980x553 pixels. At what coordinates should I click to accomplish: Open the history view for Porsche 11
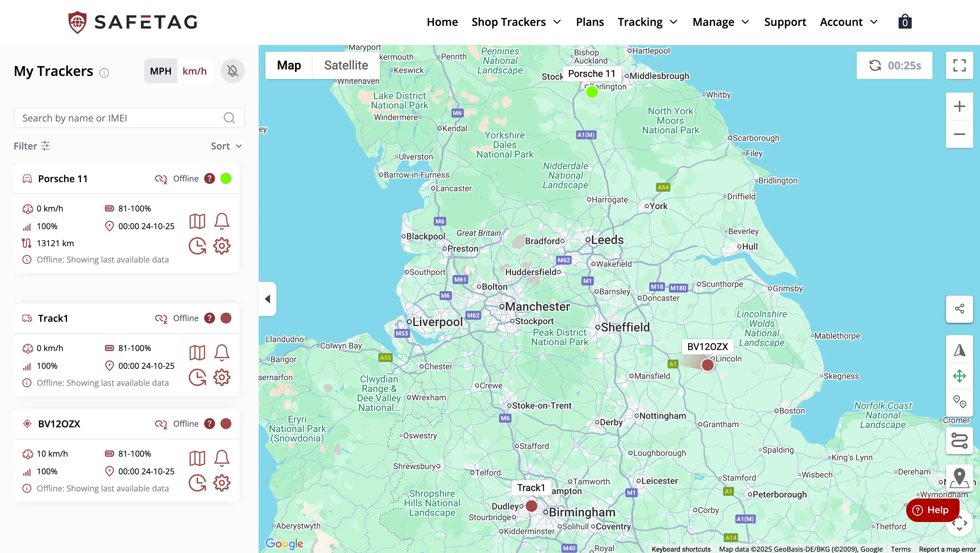(x=197, y=246)
